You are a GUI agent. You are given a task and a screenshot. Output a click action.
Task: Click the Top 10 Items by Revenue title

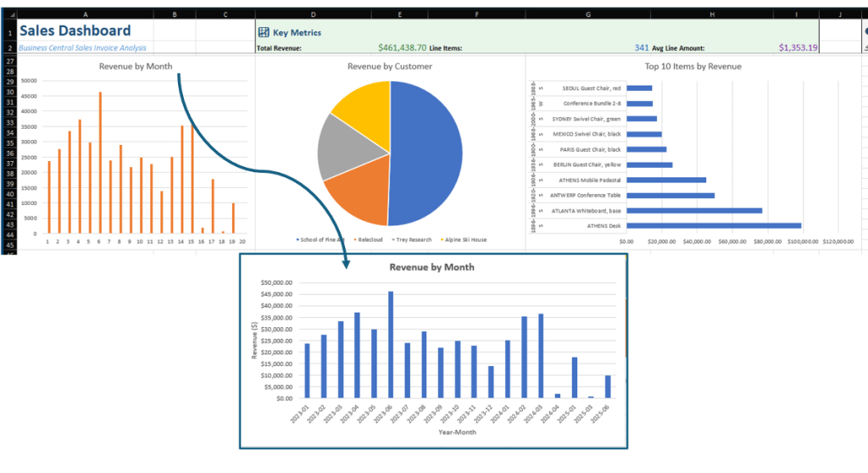[x=693, y=66]
